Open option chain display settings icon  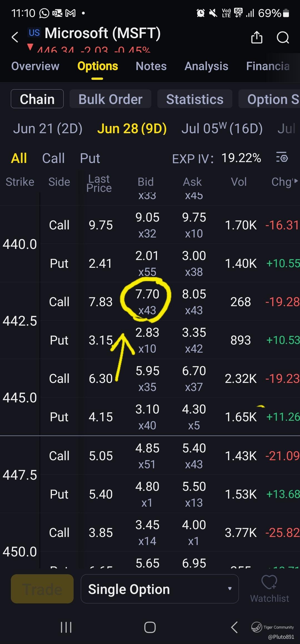pos(282,158)
